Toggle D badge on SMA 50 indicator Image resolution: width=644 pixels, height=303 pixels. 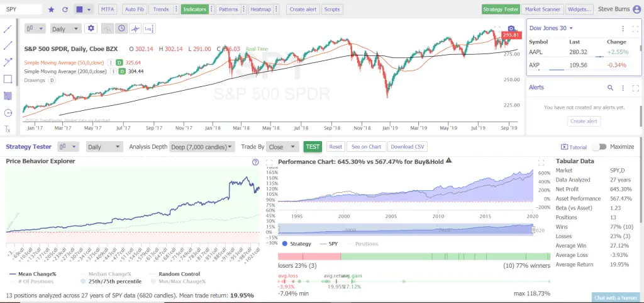118,62
